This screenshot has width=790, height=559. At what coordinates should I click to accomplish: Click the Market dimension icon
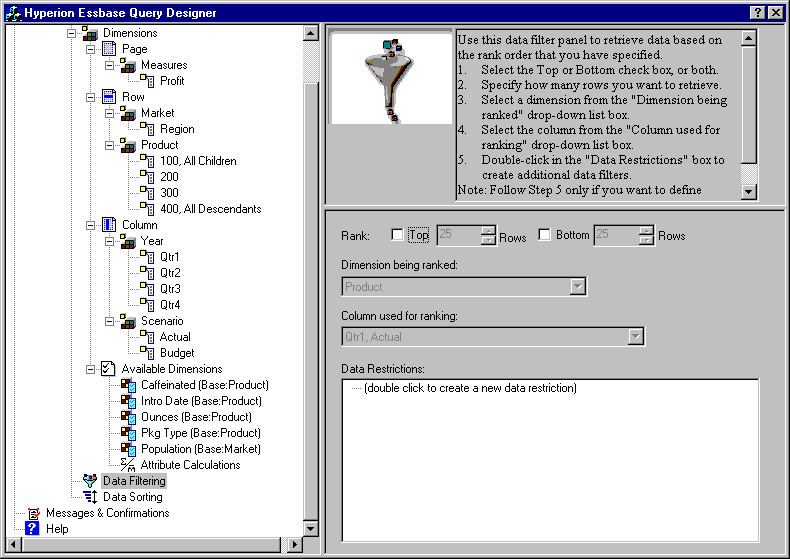tap(128, 113)
